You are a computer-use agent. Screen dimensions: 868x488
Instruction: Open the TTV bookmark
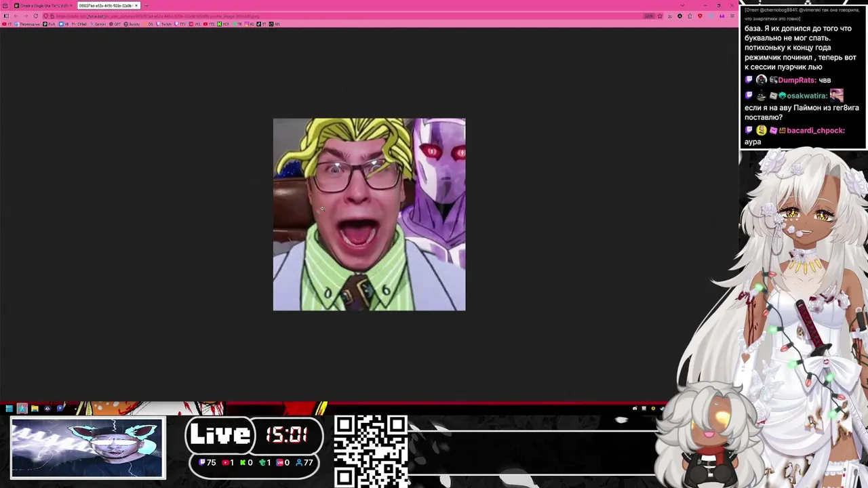point(180,24)
